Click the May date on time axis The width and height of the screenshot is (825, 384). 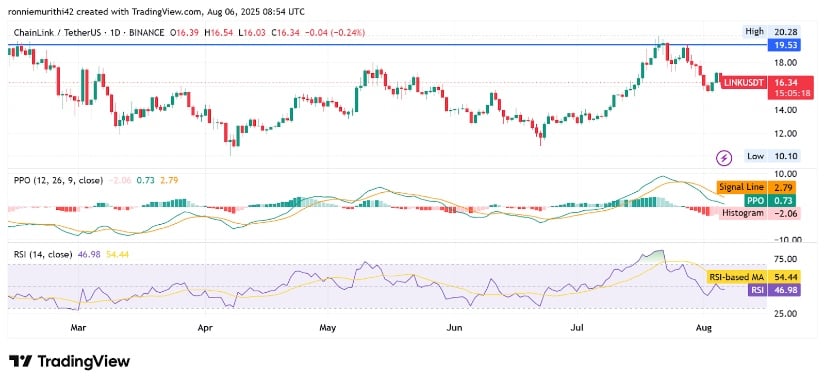click(328, 328)
